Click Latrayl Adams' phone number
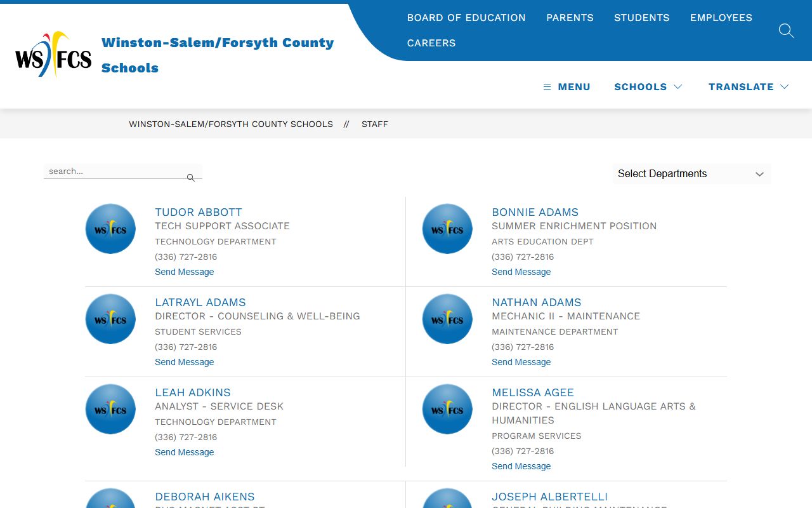 tap(186, 347)
